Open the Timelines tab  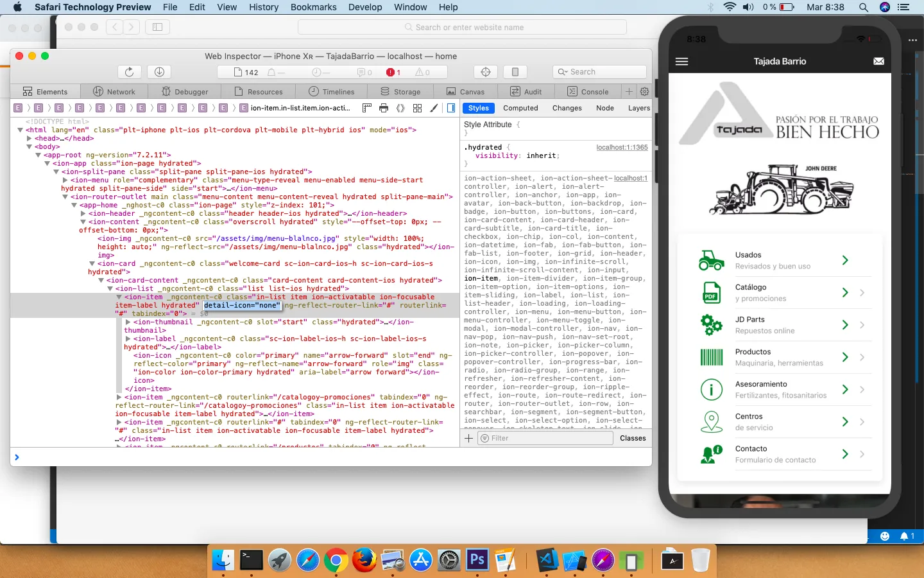point(332,92)
